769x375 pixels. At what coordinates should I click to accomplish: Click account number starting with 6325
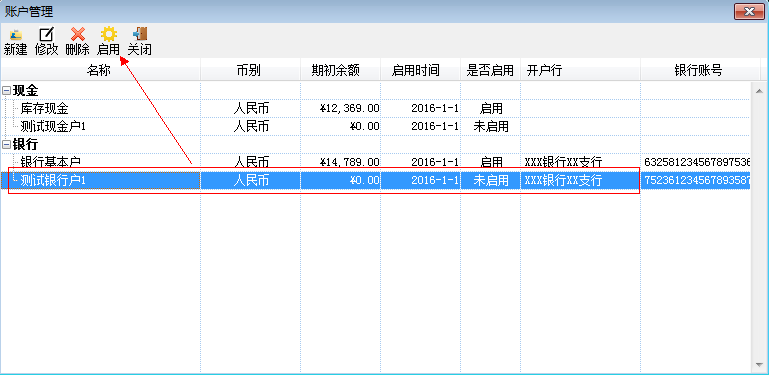[x=695, y=162]
